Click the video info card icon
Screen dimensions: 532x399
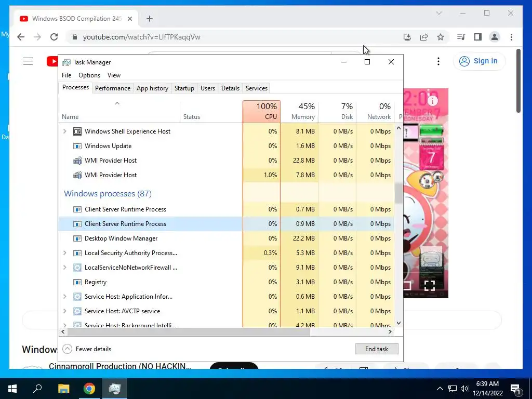[433, 100]
